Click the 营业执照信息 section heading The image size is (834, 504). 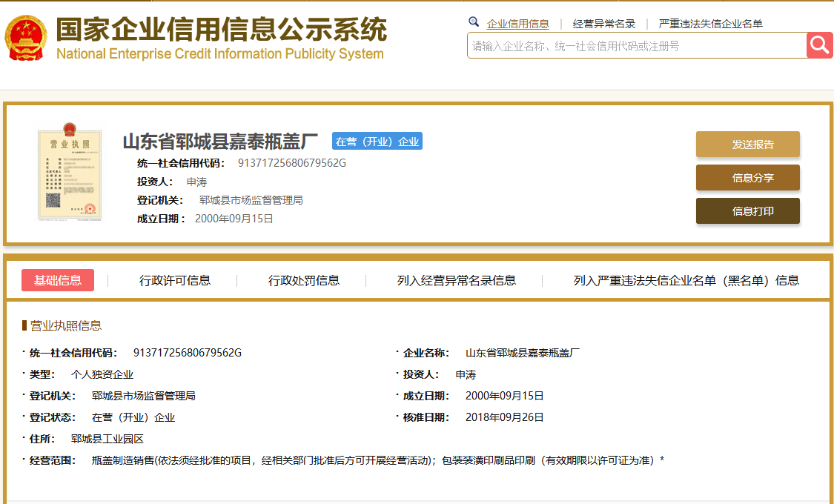65,325
